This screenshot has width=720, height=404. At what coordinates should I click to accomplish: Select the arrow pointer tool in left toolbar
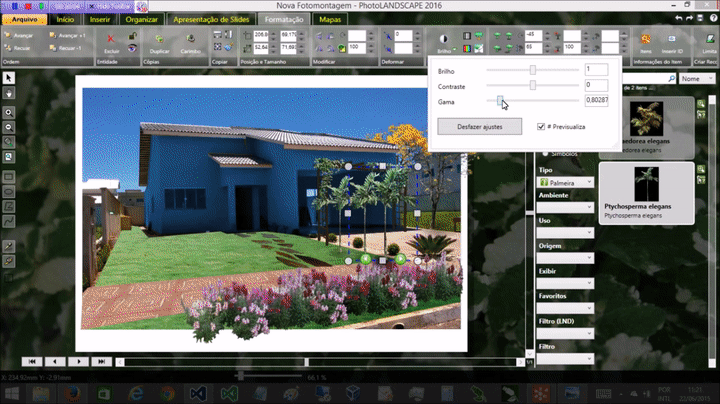point(9,78)
